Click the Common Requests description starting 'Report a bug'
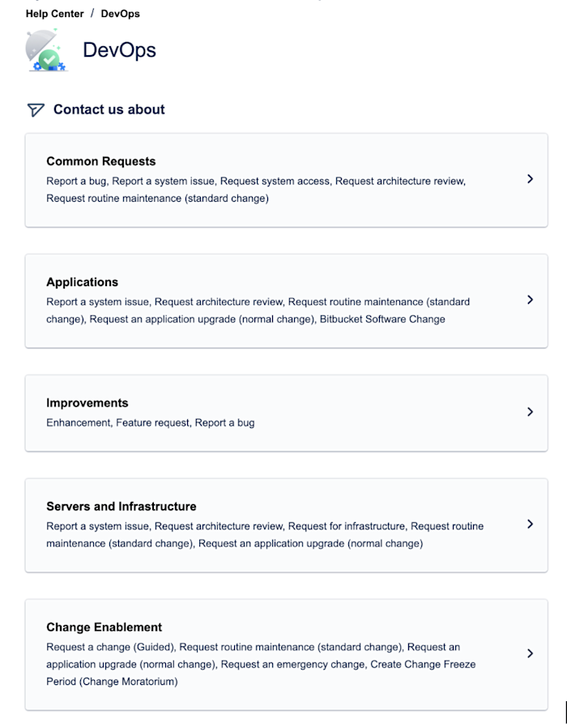Screen dimensions: 567x728 point(255,189)
